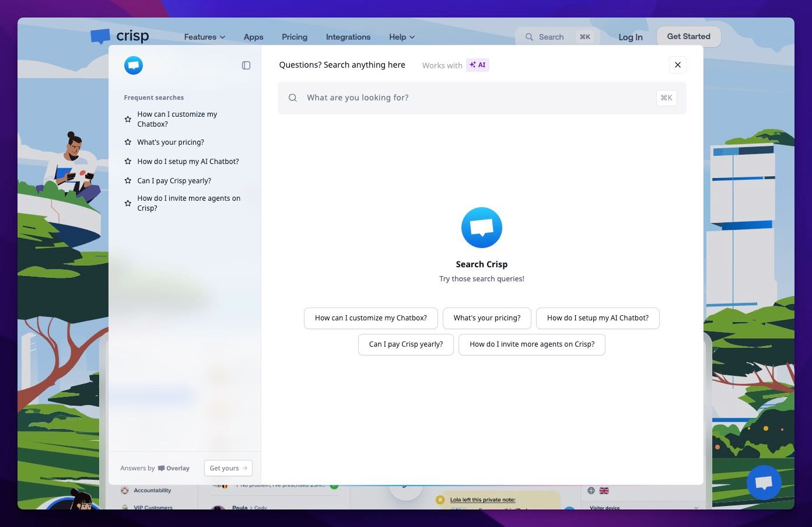Click star icon beside 'How do I setup my AI Chatbot?'
The width and height of the screenshot is (812, 527).
click(x=128, y=161)
